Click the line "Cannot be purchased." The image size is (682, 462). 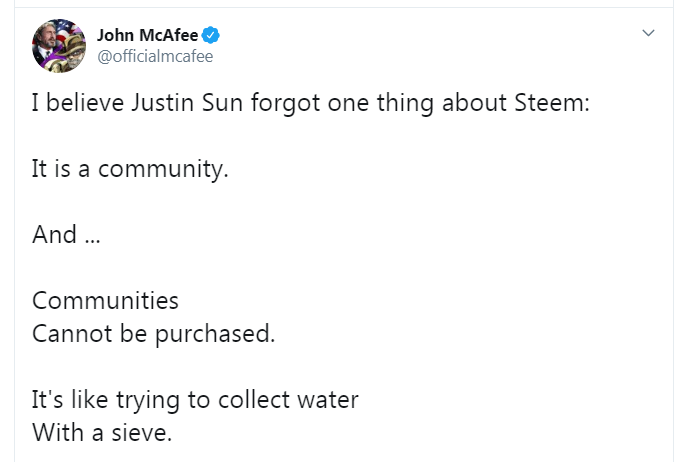point(153,333)
